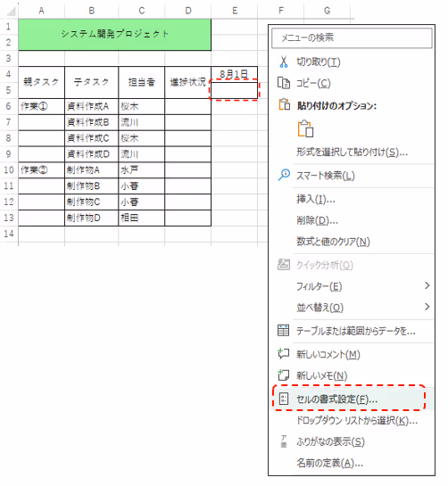The height and width of the screenshot is (486, 448).
Task: Click the new comment bubble icon
Action: coord(283,353)
